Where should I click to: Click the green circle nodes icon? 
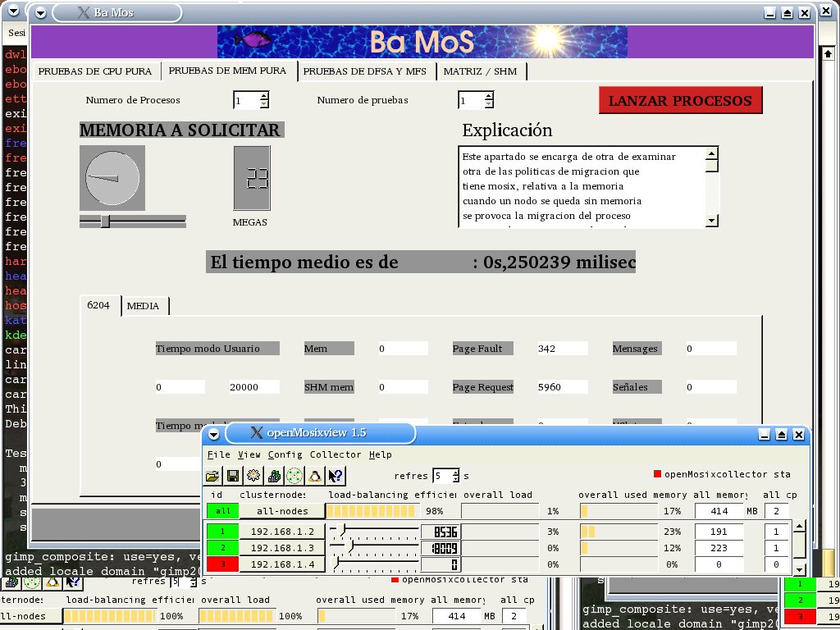click(x=294, y=476)
